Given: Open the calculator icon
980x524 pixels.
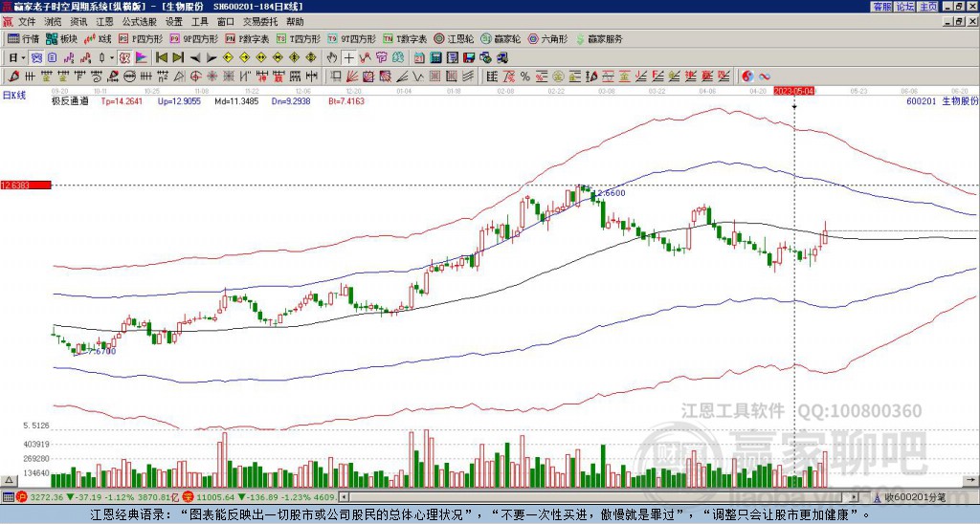Looking at the screenshot, I should click(x=436, y=58).
